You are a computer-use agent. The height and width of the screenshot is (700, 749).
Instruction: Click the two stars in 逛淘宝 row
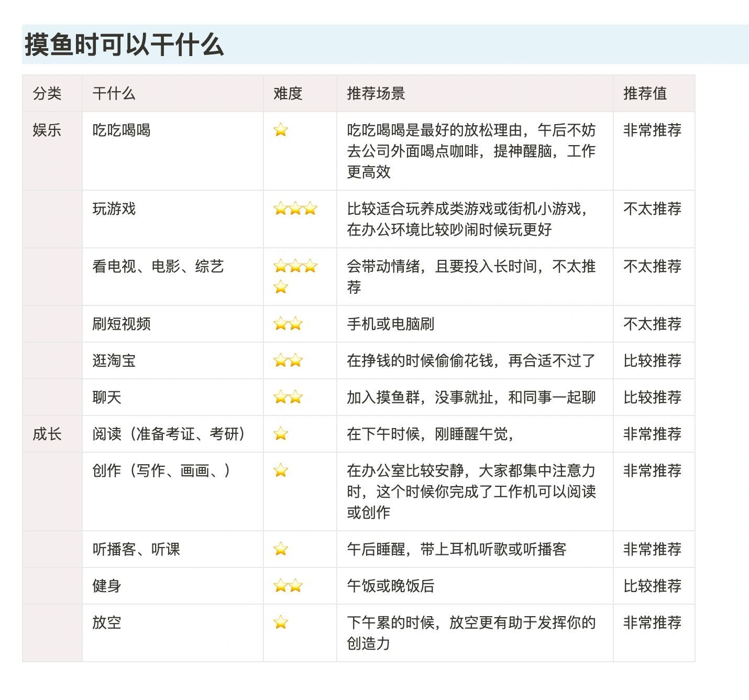tap(288, 360)
